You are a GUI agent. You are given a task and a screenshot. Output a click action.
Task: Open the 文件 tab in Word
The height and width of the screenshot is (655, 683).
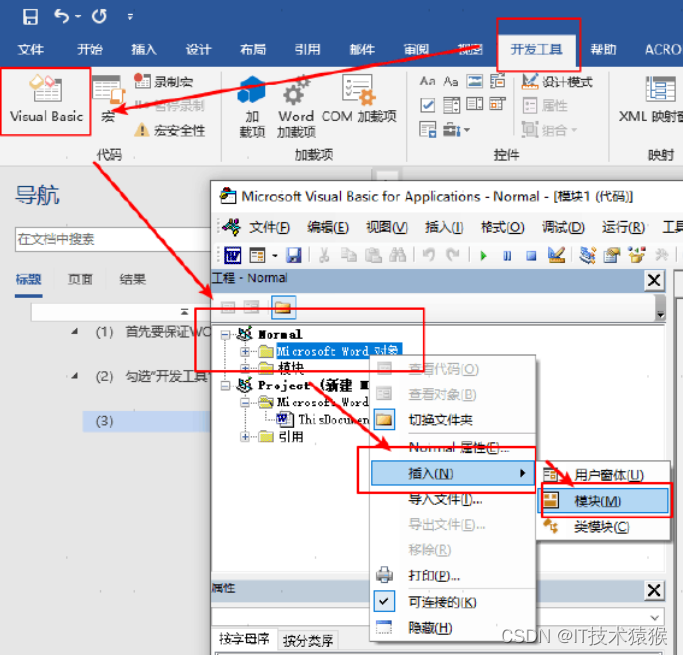pos(30,50)
